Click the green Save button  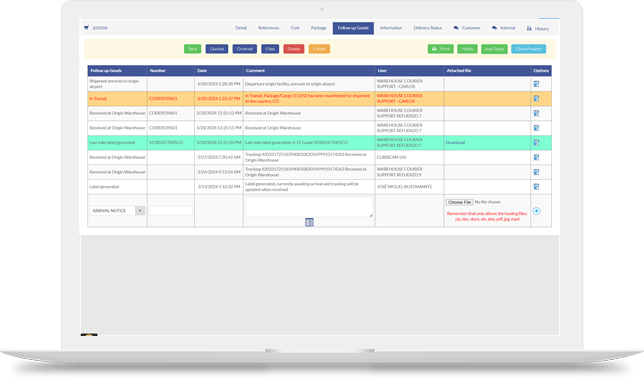point(192,49)
